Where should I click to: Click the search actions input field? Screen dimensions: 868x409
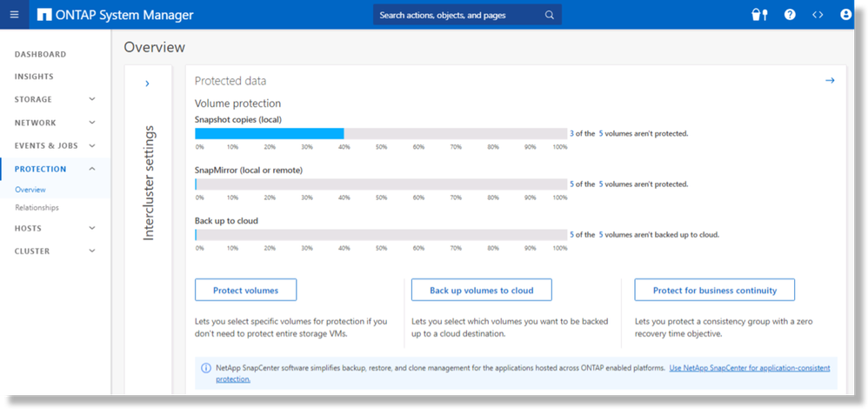coord(455,15)
